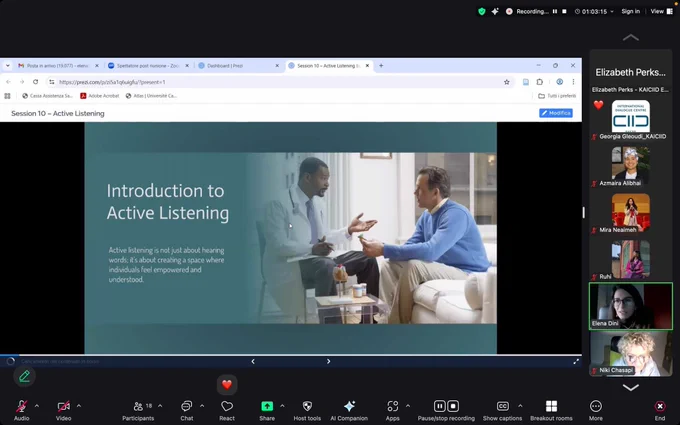Click the red End meeting button
The height and width of the screenshot is (425, 680).
660,410
